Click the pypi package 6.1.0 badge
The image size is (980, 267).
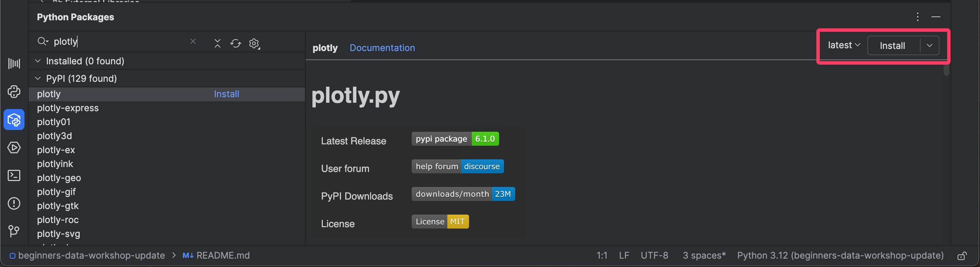(455, 139)
